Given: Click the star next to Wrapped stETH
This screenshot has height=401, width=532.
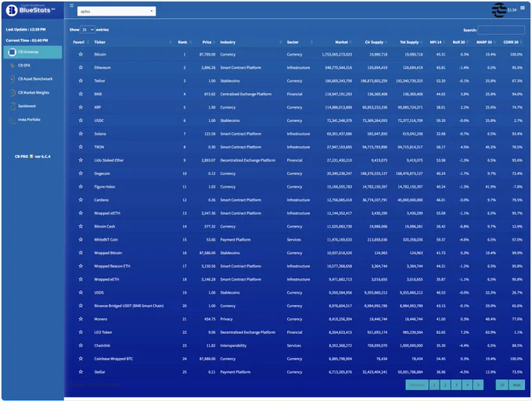Looking at the screenshot, I should [x=81, y=213].
